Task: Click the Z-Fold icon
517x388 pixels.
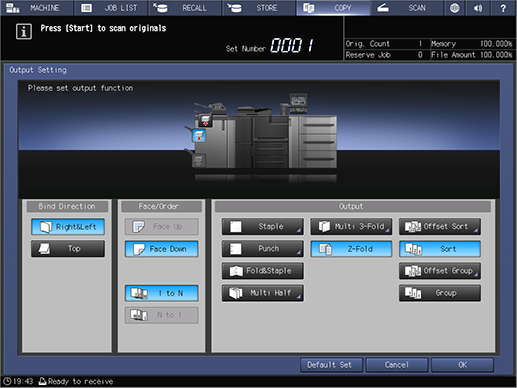Action: point(325,249)
